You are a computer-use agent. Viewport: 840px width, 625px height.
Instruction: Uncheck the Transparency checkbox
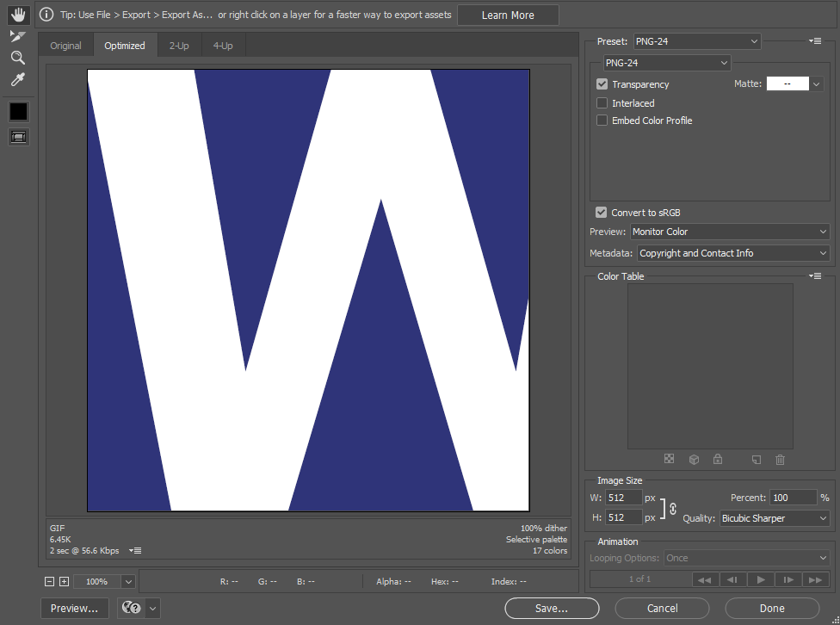[x=602, y=84]
